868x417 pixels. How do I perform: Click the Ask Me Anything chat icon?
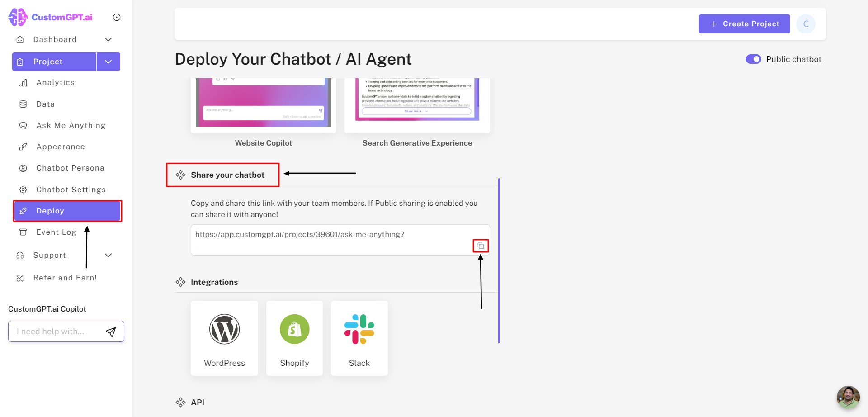pos(23,125)
